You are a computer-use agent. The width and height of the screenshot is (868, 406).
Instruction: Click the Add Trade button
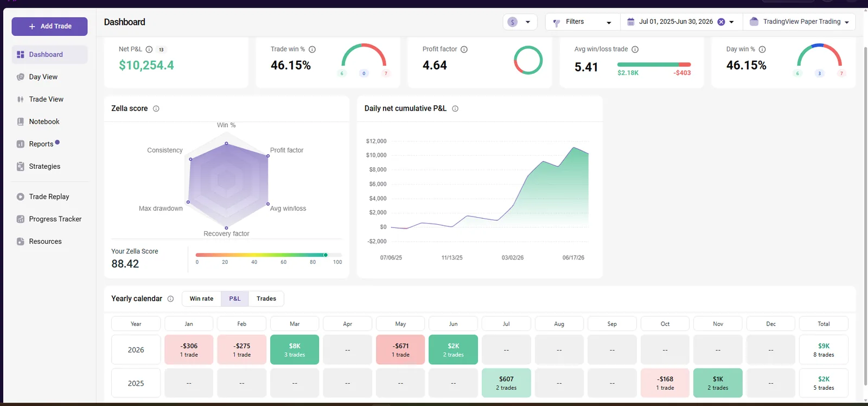pos(49,26)
